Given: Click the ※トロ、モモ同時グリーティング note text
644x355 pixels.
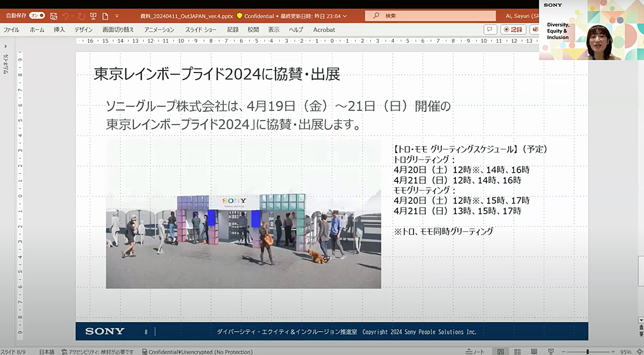Looking at the screenshot, I should [x=443, y=232].
